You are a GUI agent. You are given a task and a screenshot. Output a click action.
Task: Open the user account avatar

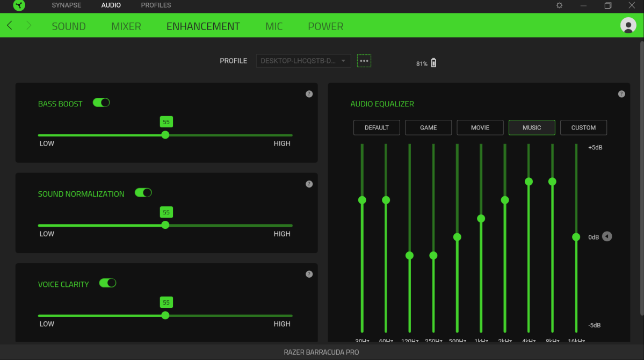click(628, 25)
